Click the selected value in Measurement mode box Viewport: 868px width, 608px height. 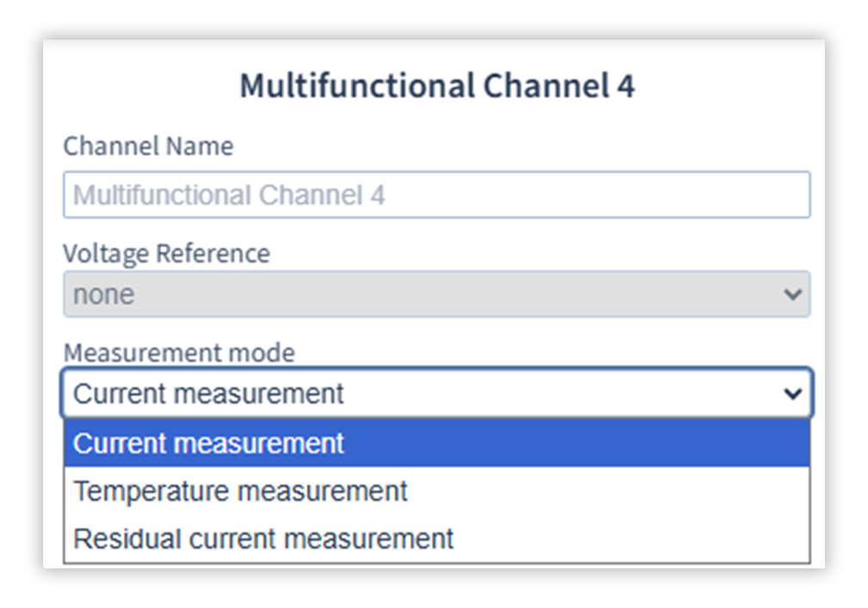click(209, 394)
